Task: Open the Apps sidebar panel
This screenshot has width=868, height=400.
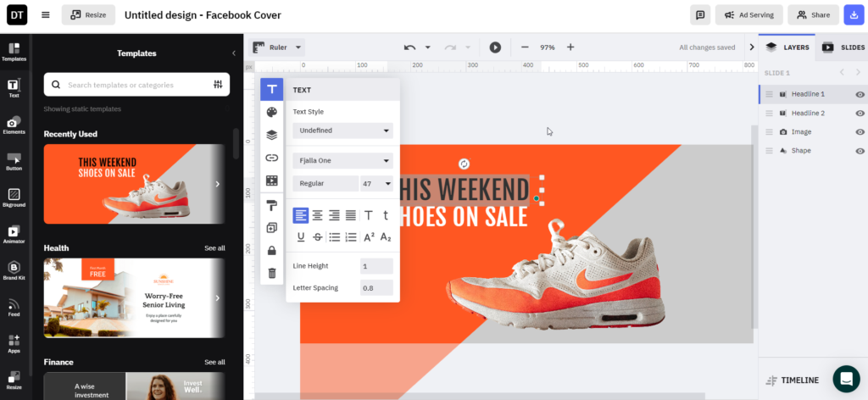Action: pos(14,344)
